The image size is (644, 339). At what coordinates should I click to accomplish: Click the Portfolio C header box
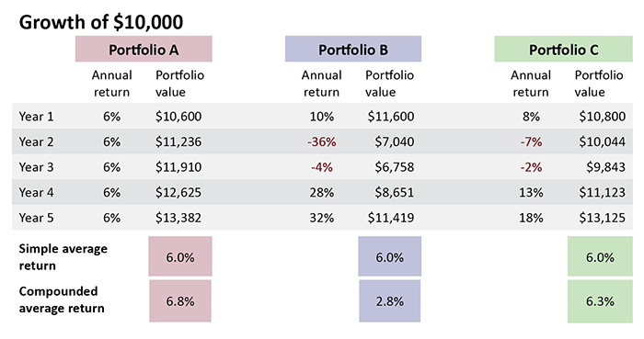click(563, 50)
